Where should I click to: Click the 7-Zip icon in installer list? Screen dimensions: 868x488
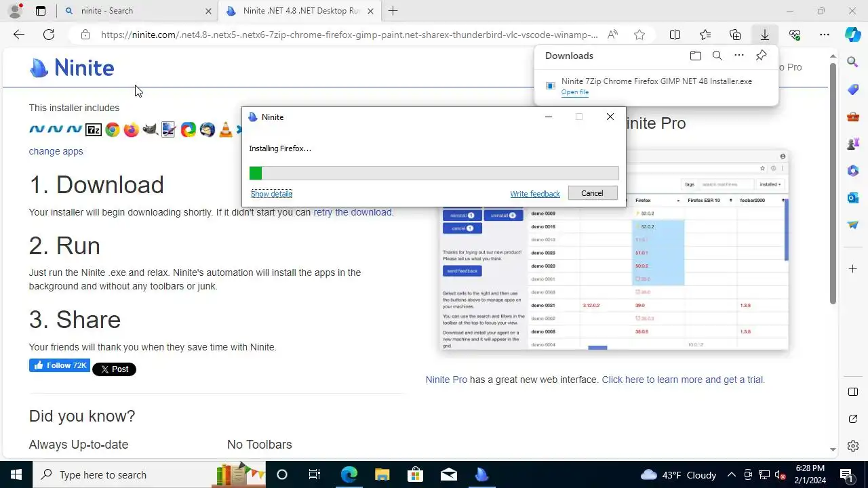[94, 129]
